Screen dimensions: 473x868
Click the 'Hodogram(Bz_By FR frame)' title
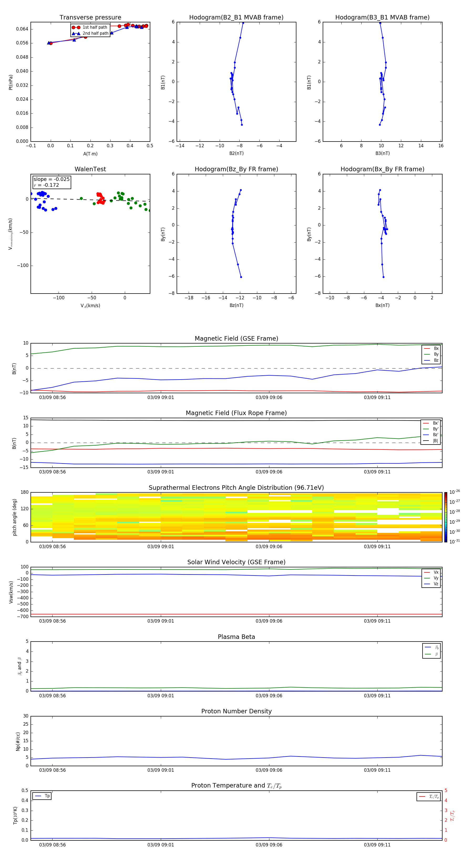point(236,169)
